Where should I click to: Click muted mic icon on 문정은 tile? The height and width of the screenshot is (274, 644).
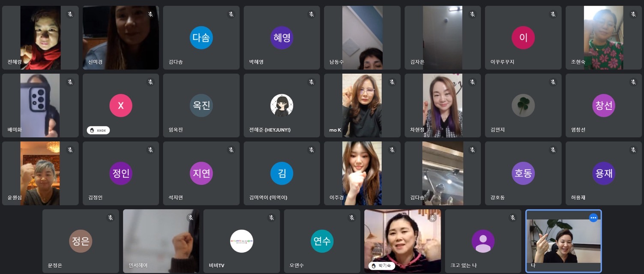pos(110,218)
